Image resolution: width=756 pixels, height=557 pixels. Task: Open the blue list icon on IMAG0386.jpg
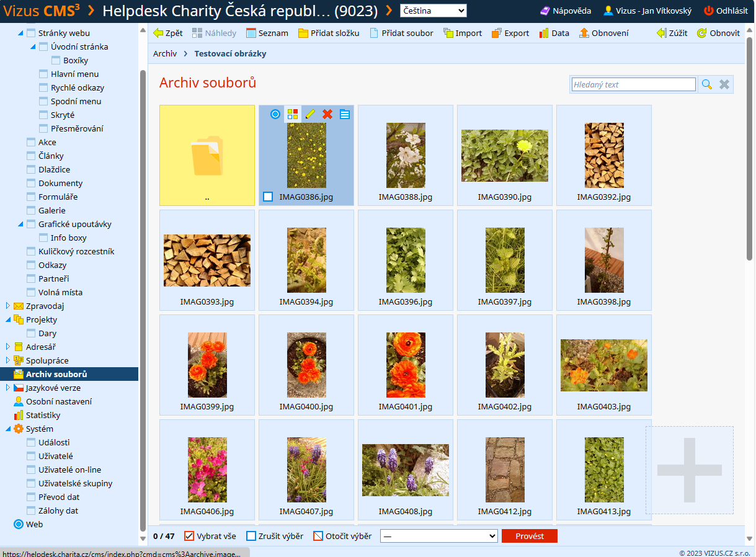click(x=345, y=114)
